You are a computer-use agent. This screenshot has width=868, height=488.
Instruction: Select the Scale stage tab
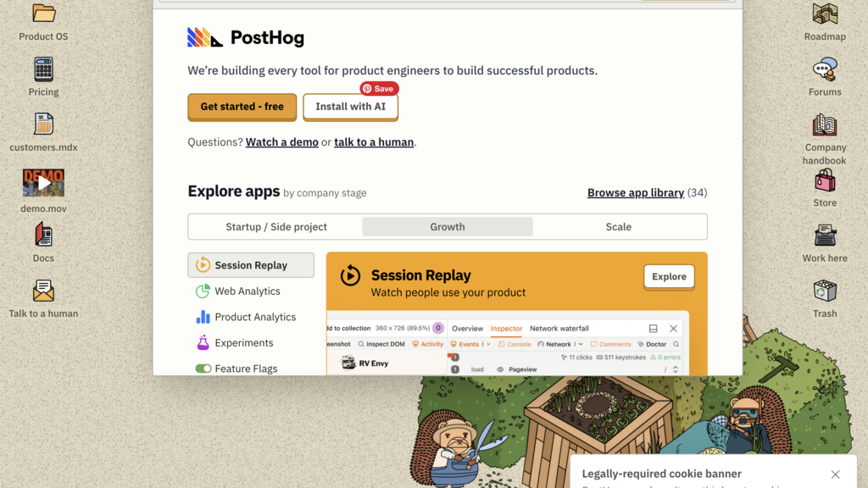tap(618, 227)
